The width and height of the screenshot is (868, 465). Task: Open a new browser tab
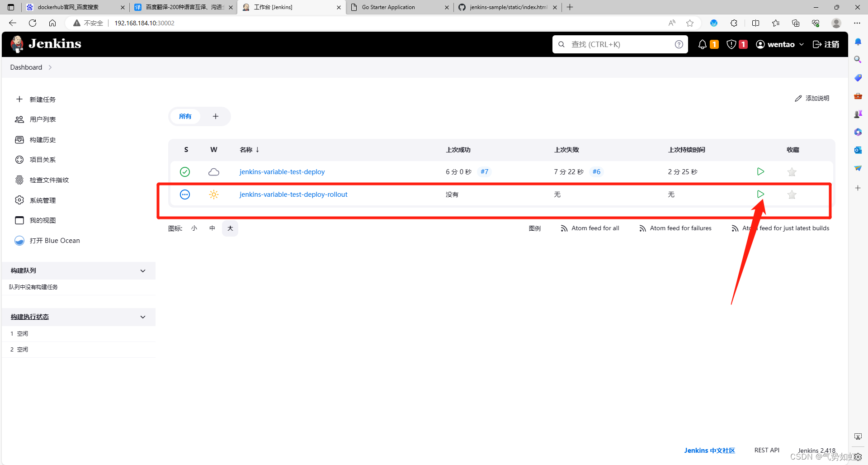coord(570,7)
